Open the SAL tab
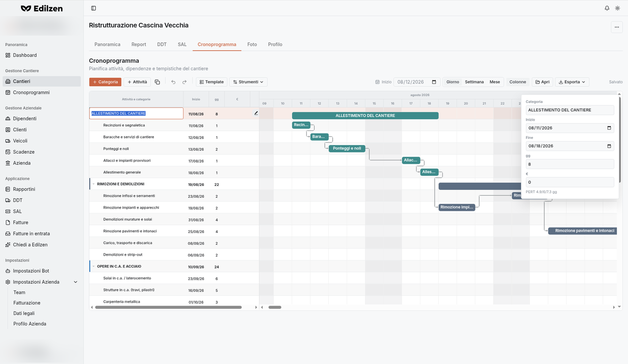Image resolution: width=628 pixels, height=364 pixels. (182, 44)
